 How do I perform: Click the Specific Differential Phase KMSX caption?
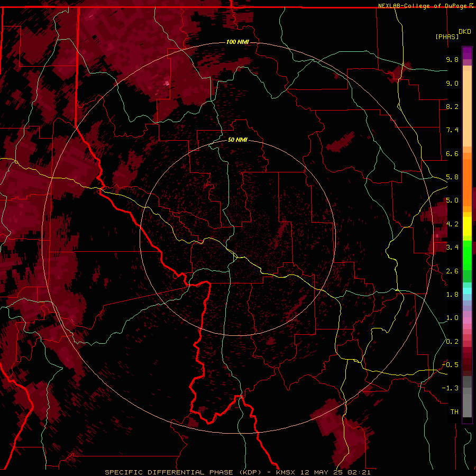(x=237, y=472)
